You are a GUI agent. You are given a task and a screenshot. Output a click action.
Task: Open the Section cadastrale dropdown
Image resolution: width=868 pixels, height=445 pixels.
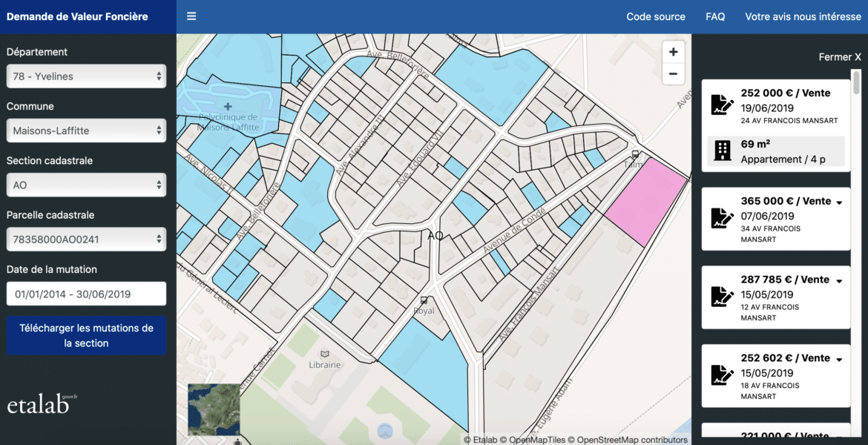click(x=86, y=185)
